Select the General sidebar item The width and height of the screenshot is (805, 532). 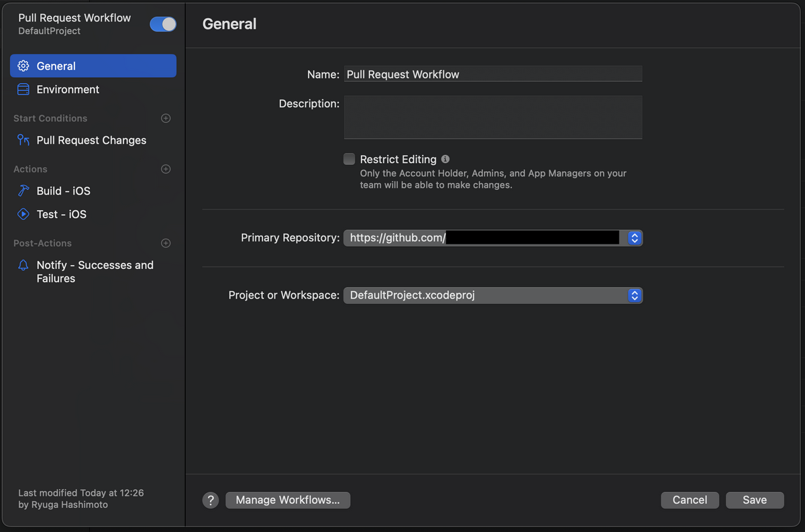click(93, 66)
